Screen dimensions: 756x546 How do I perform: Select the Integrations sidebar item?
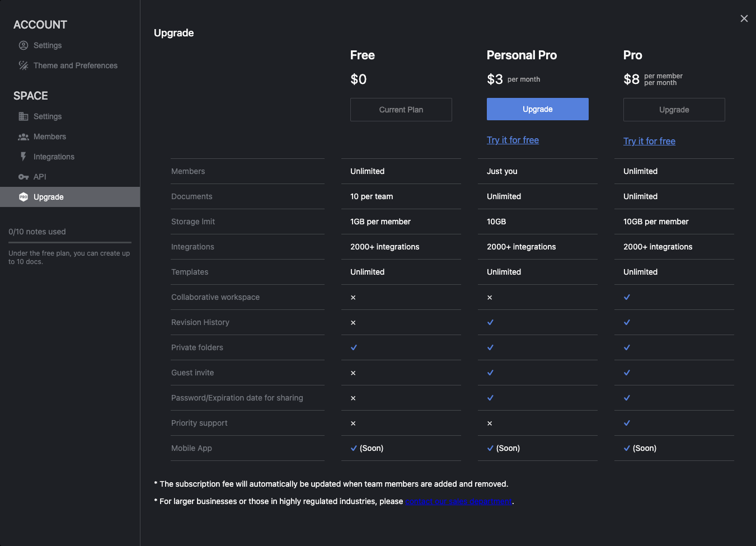point(54,157)
